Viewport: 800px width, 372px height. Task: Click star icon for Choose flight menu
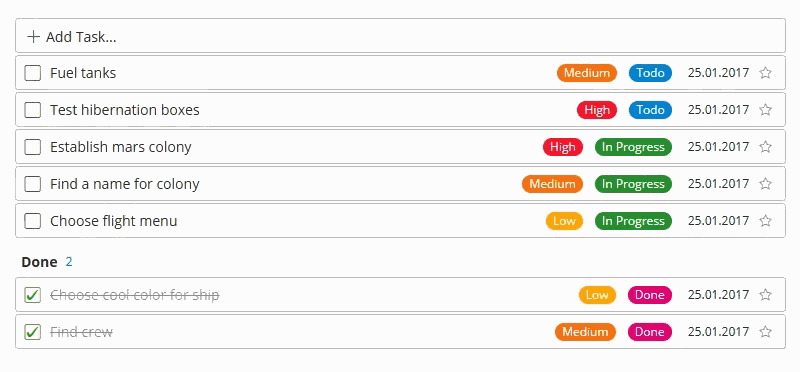point(765,221)
